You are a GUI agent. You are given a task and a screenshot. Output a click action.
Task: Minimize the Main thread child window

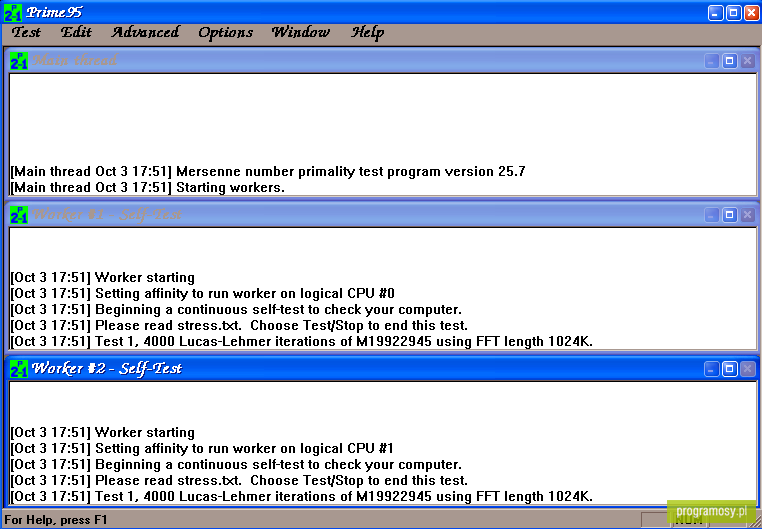tap(711, 61)
